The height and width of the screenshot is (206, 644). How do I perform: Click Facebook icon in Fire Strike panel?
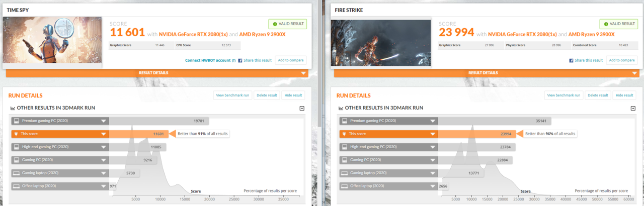[x=572, y=60]
